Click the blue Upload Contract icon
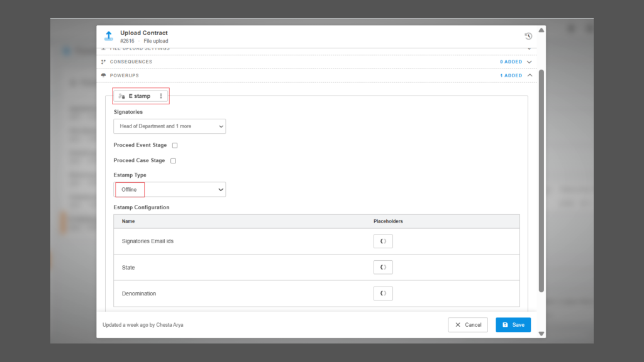Screen dimensions: 644x362 click(x=109, y=36)
